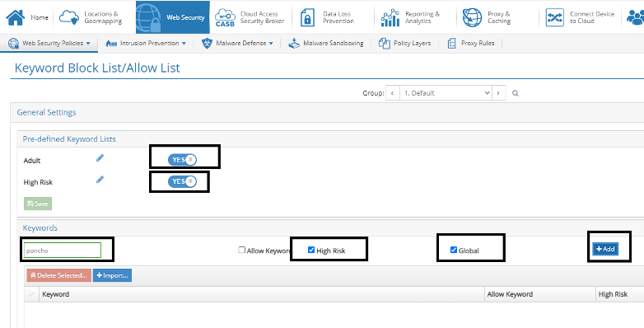Click the Proxy & Caching globe icon

473,17
